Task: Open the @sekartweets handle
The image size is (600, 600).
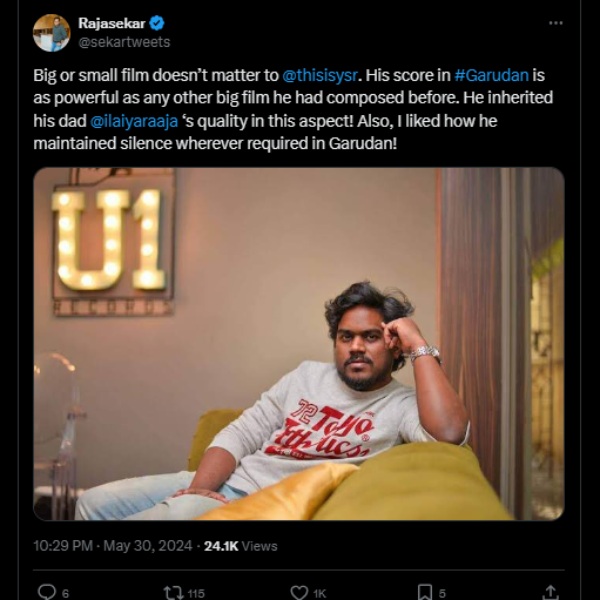Action: (x=124, y=42)
